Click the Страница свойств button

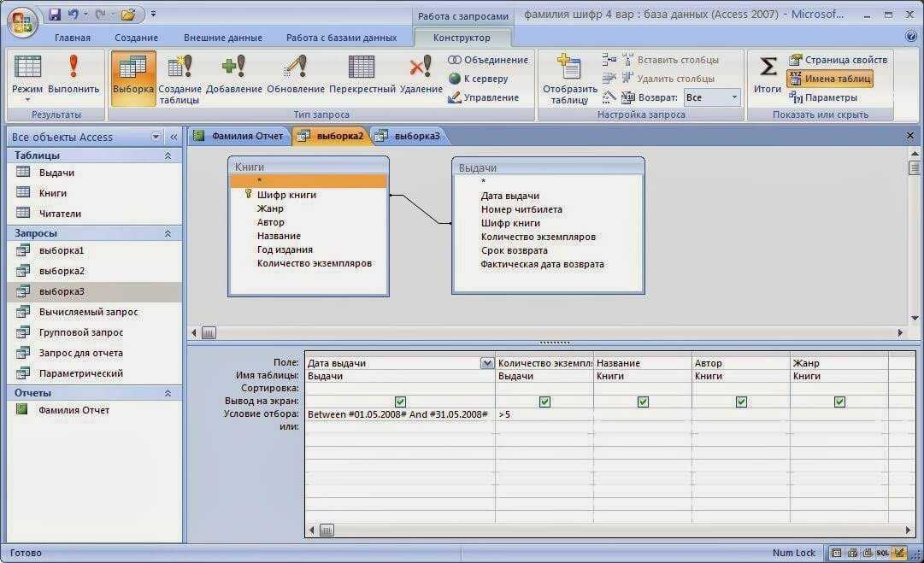pos(838,60)
